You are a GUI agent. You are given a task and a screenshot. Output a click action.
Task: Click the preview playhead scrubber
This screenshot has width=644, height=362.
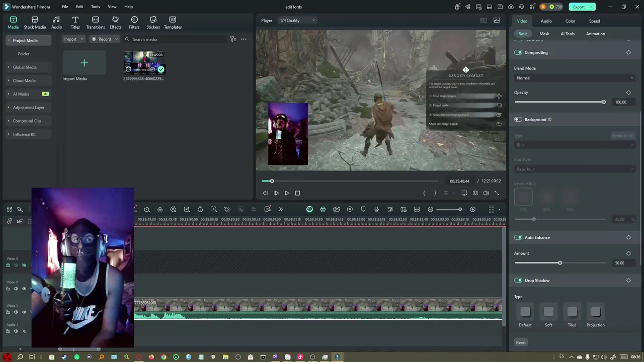[x=272, y=181]
